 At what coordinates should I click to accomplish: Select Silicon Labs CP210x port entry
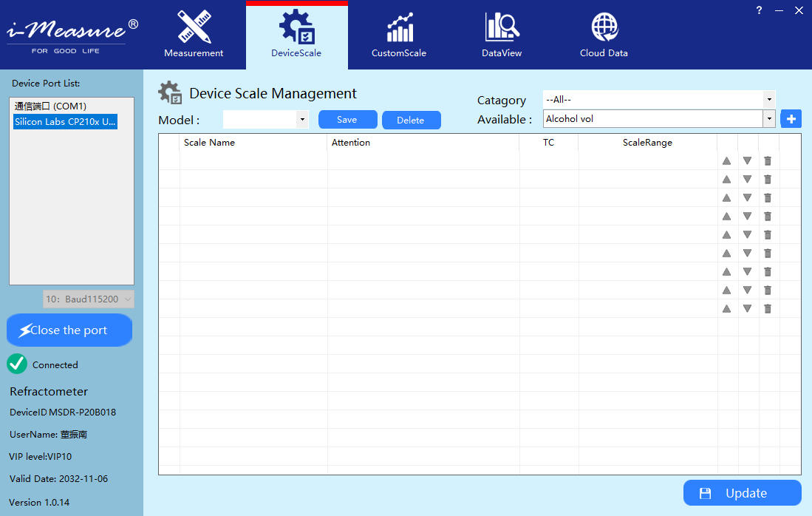tap(65, 121)
